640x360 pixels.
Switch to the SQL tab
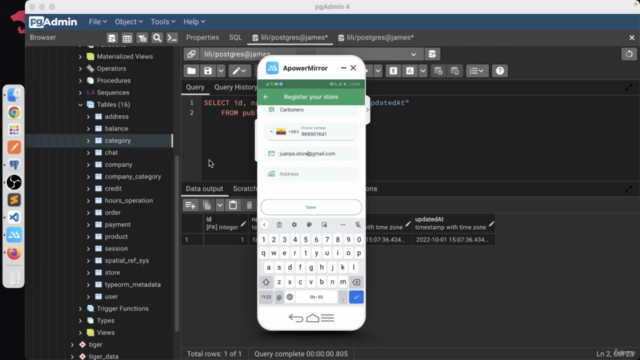click(x=235, y=38)
